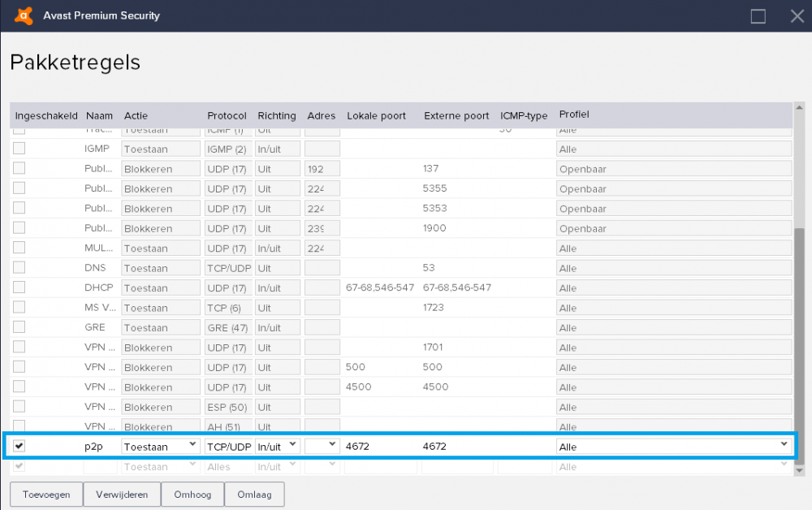Toggle the DNS rule checkbox
Viewport: 812px width, 510px height.
[x=19, y=267]
